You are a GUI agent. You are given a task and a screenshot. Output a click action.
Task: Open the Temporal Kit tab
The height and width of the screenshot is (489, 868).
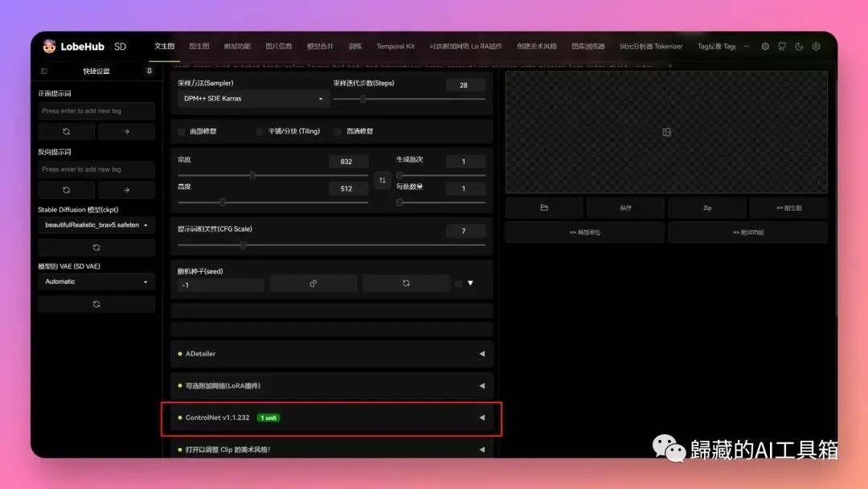point(395,47)
